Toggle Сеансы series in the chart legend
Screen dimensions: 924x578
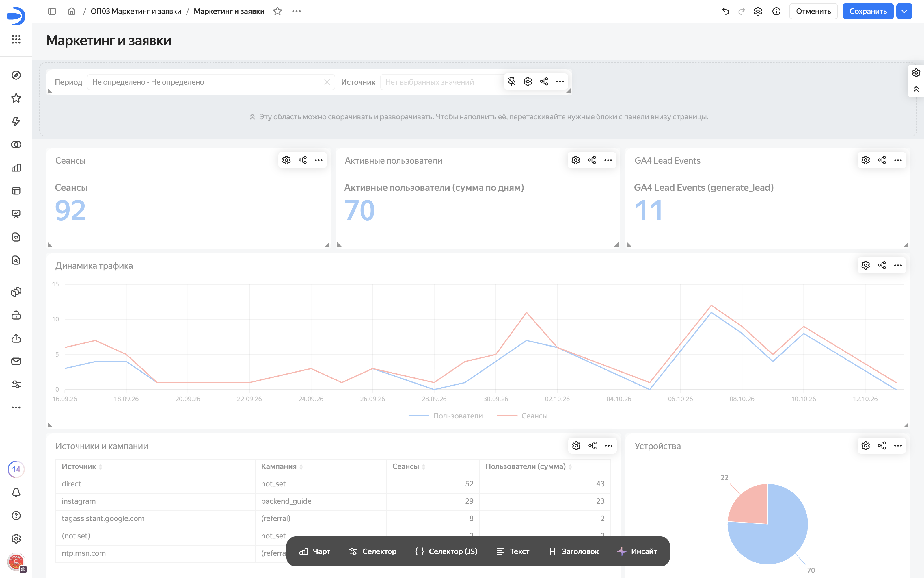pos(522,416)
